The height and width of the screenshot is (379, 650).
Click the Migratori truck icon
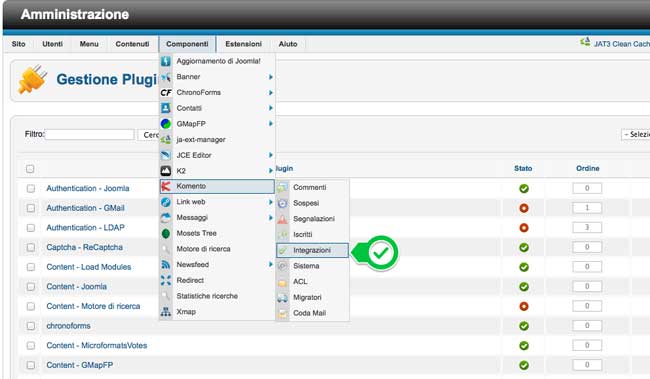[282, 297]
